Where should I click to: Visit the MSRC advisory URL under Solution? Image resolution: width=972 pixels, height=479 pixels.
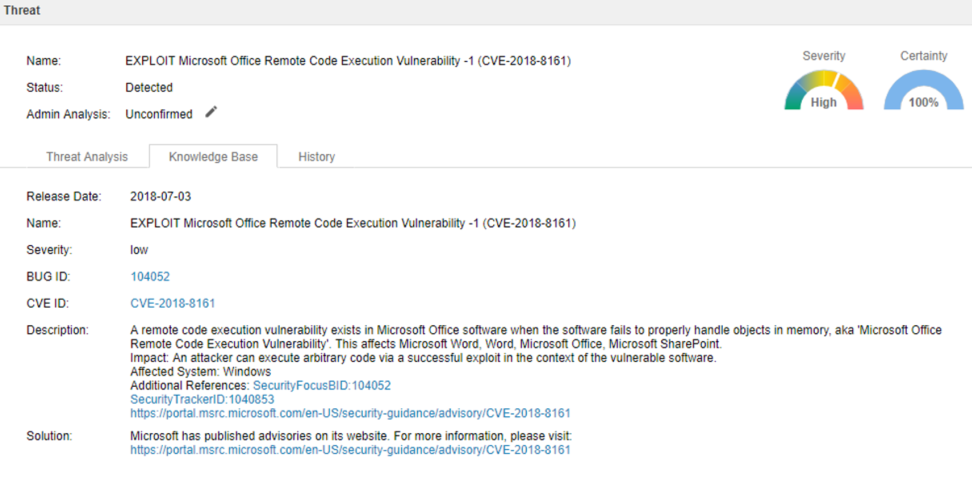tap(350, 450)
